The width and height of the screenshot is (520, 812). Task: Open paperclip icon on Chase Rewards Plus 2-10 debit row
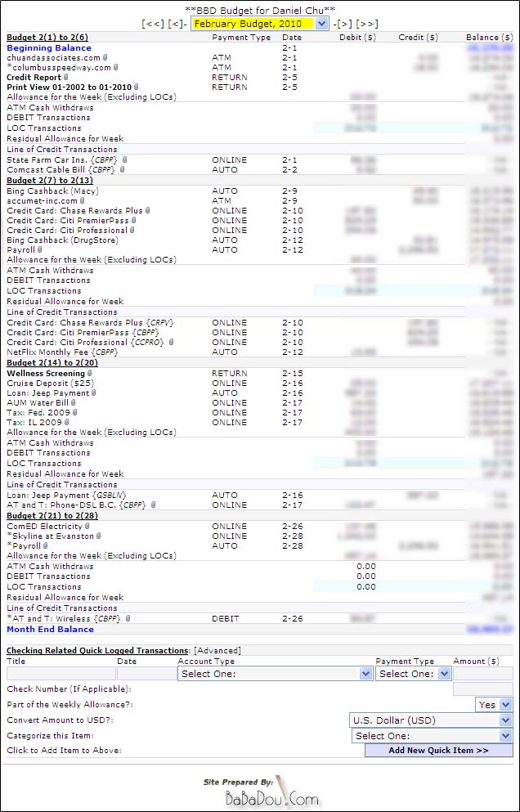click(148, 211)
